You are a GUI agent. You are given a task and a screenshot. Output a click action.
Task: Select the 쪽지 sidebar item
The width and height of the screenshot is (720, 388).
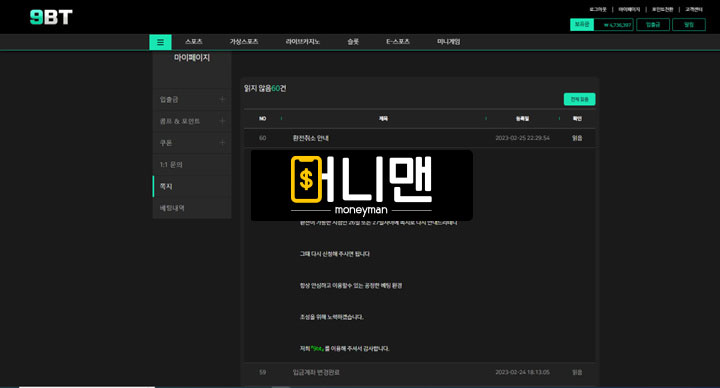[192, 186]
